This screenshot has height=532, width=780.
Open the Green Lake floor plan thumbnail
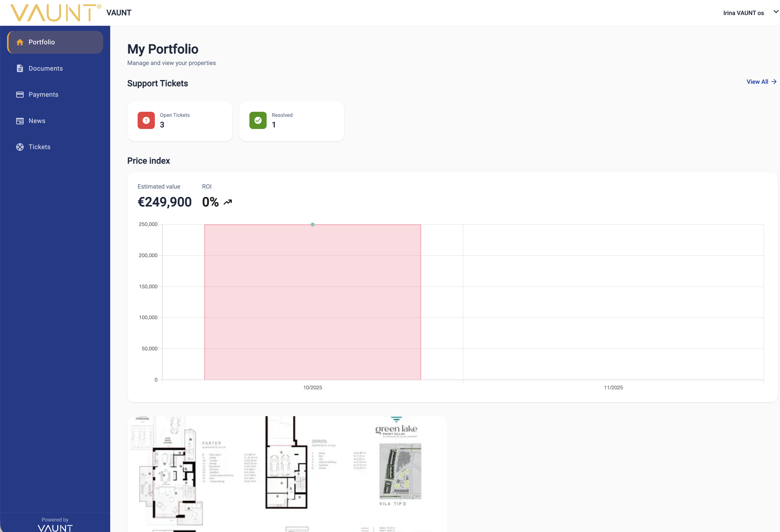287,473
